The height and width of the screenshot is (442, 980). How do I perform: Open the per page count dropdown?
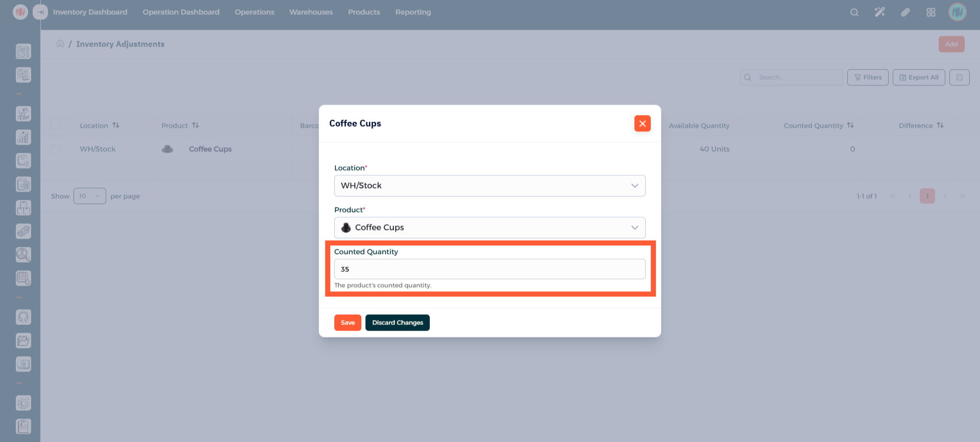tap(89, 196)
